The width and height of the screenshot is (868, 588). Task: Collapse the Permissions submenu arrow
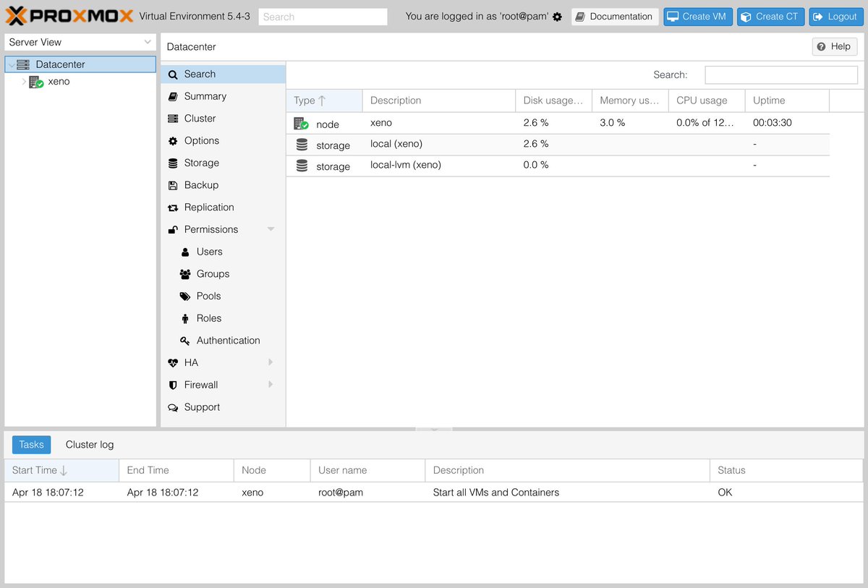(x=271, y=229)
